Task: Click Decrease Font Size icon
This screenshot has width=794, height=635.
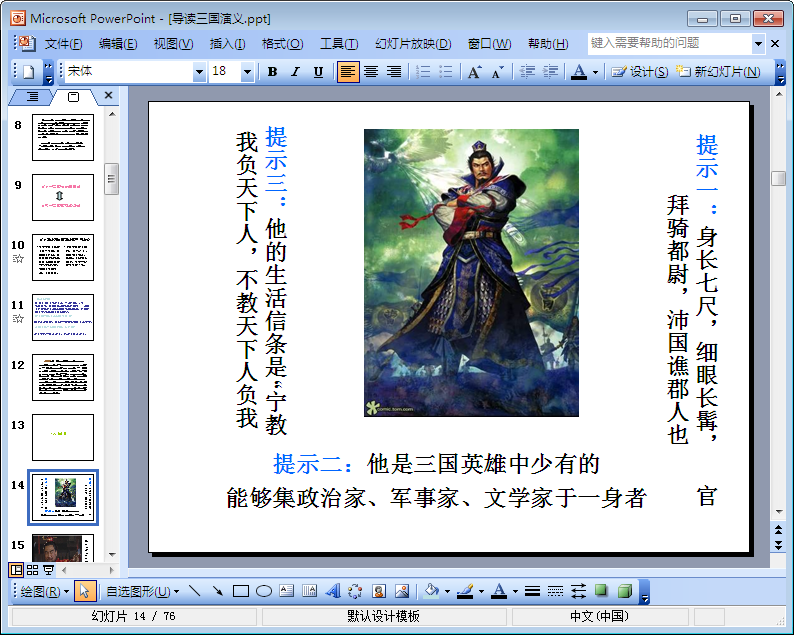Action: (497, 72)
